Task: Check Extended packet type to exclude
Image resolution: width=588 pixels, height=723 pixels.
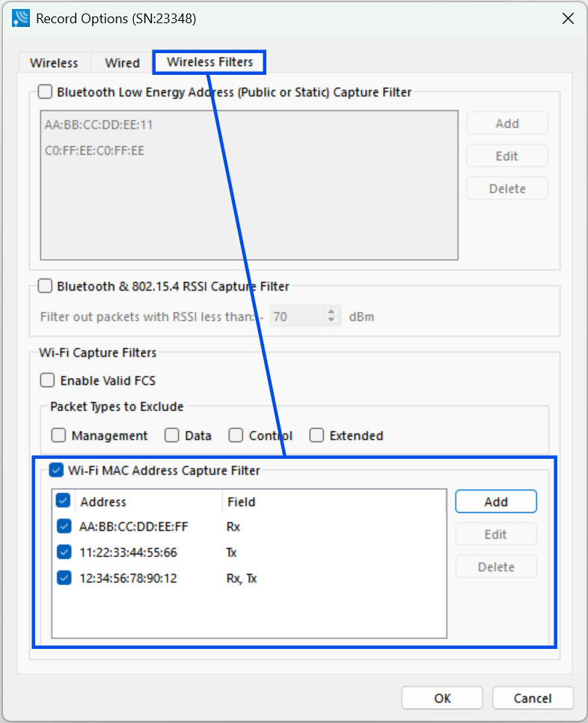Action: (x=316, y=436)
